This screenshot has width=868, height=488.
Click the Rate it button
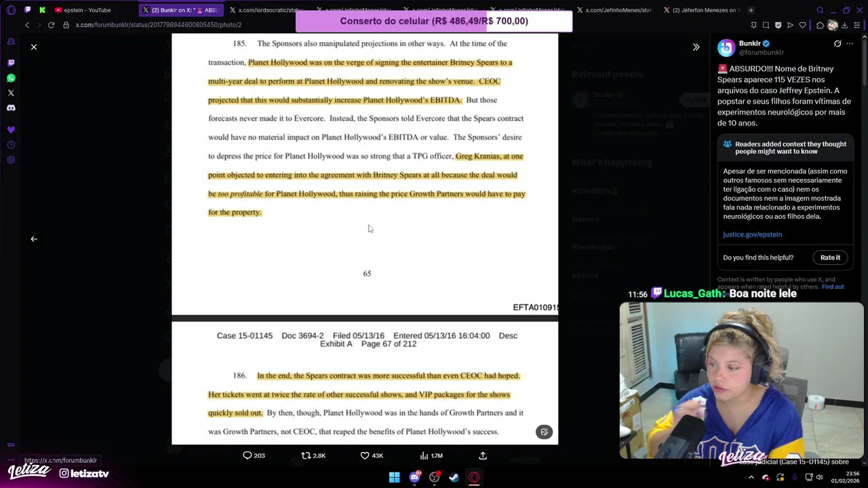point(830,258)
